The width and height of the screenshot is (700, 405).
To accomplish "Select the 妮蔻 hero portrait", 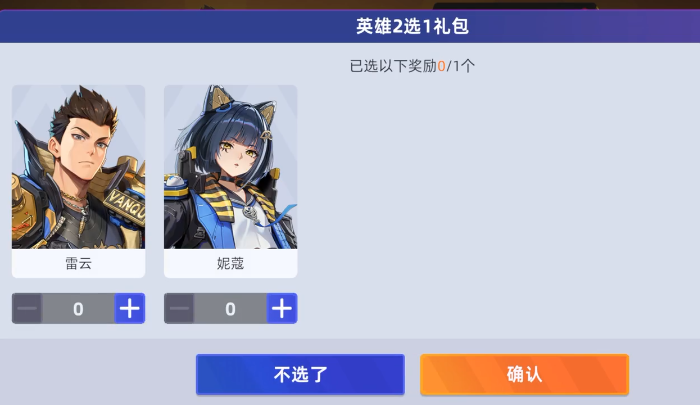I will [x=230, y=167].
